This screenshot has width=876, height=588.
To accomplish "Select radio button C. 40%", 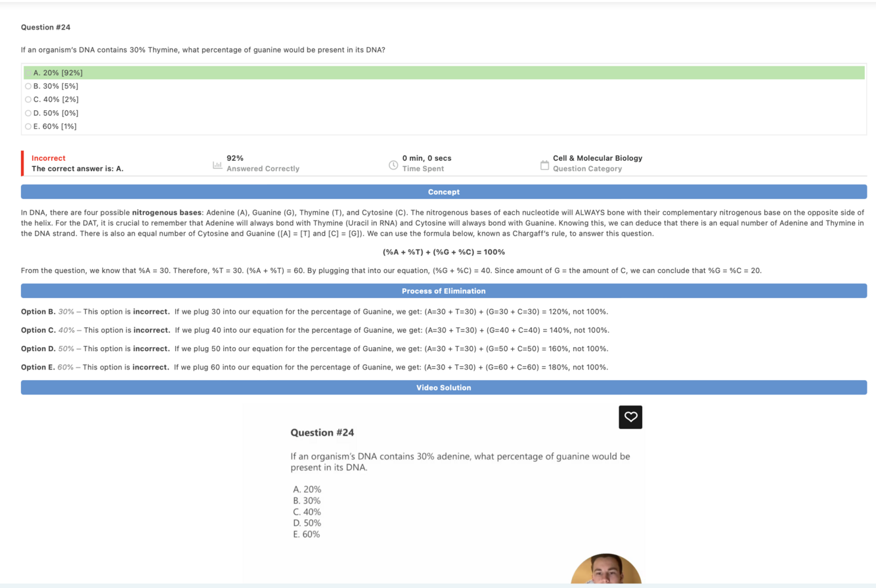I will tap(28, 100).
